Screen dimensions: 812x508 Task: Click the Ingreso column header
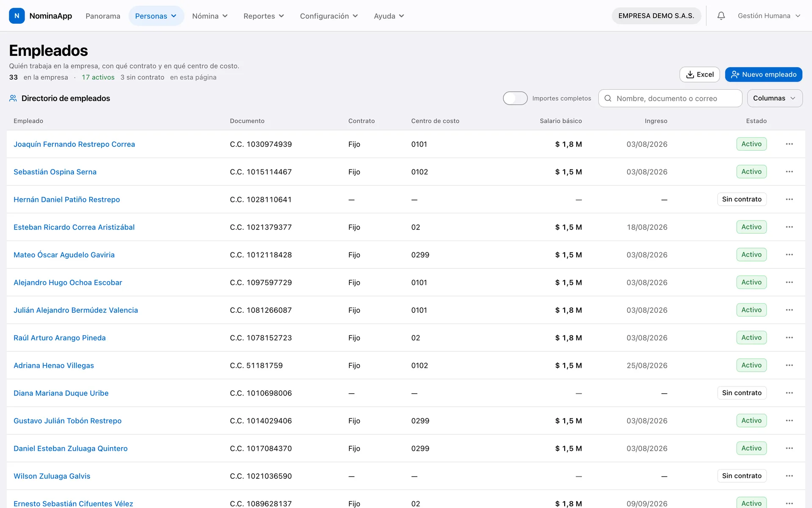pos(656,121)
